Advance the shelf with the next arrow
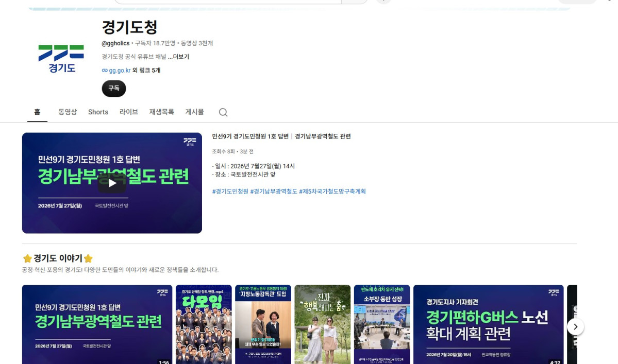Screen dimensions: 618x364 [575, 326]
